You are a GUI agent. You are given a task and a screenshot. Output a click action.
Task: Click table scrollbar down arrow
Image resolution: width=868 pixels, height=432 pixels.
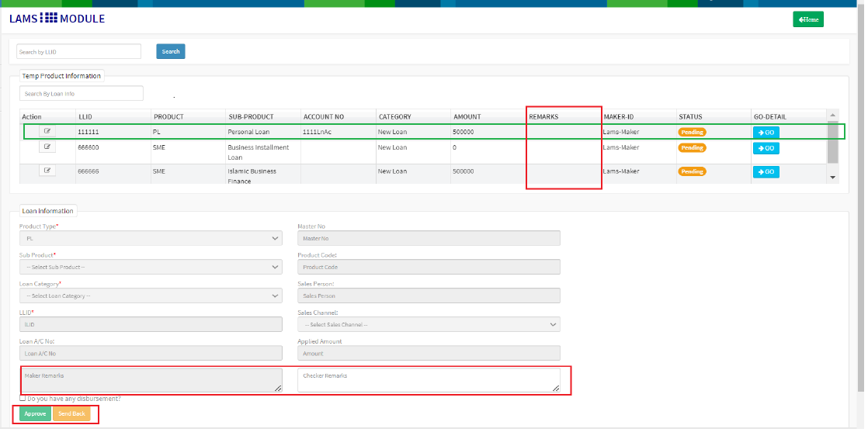point(833,178)
